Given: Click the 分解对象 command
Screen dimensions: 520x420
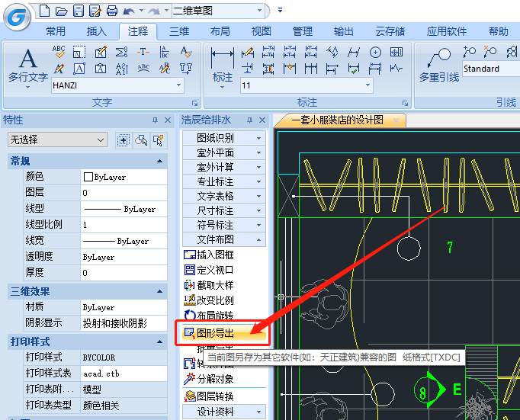Looking at the screenshot, I should click(209, 379).
